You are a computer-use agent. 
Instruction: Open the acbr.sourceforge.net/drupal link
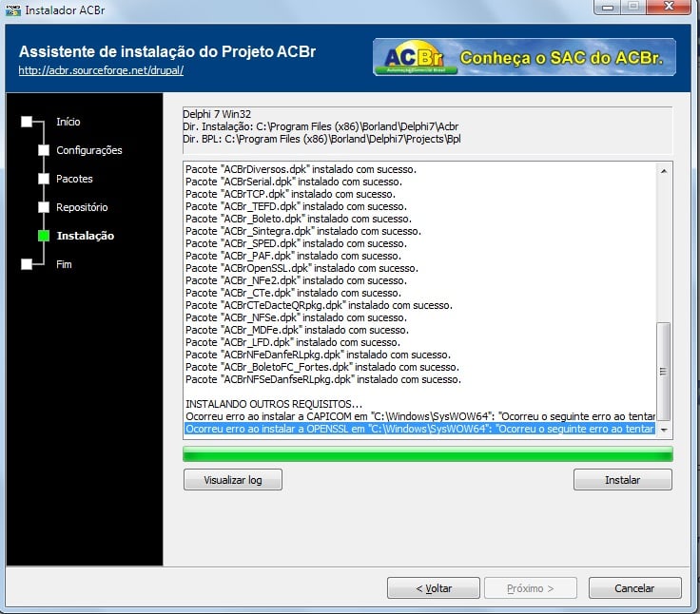pos(101,70)
